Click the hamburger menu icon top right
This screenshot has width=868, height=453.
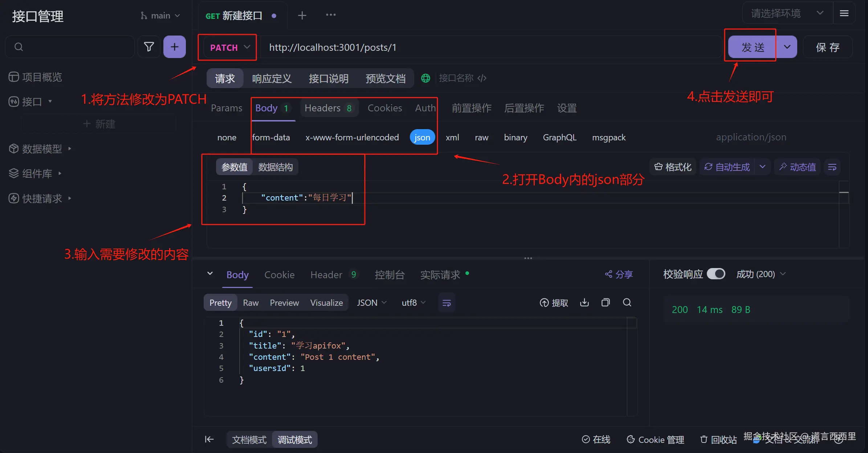coord(844,13)
